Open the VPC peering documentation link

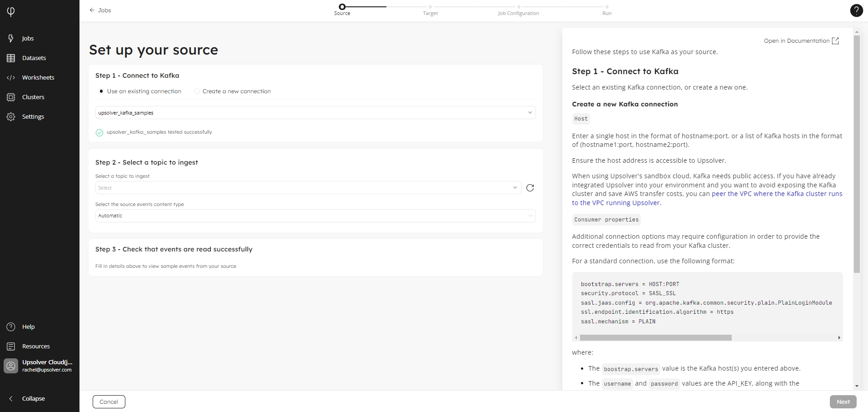(776, 194)
